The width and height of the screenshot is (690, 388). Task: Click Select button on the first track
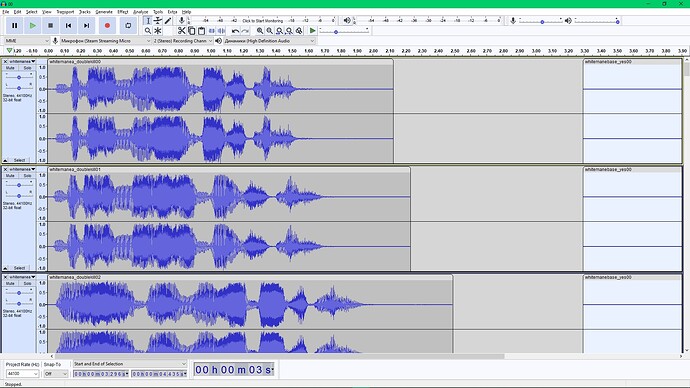pos(19,160)
